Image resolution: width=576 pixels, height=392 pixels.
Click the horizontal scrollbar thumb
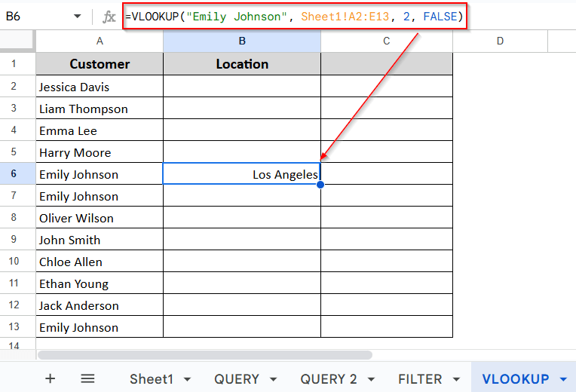point(205,355)
